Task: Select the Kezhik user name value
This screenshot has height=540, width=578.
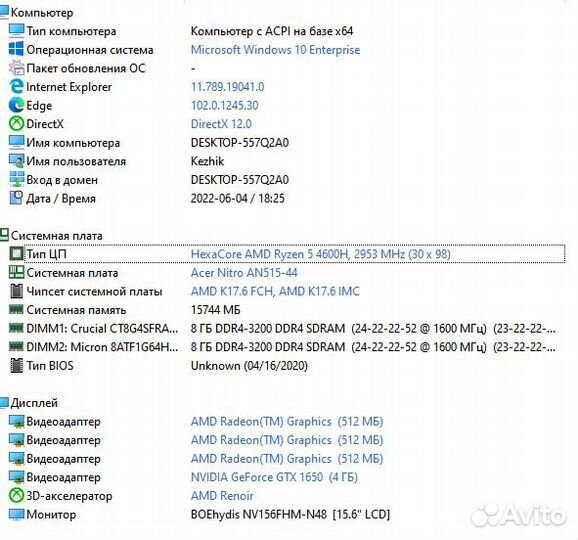Action: [208, 161]
